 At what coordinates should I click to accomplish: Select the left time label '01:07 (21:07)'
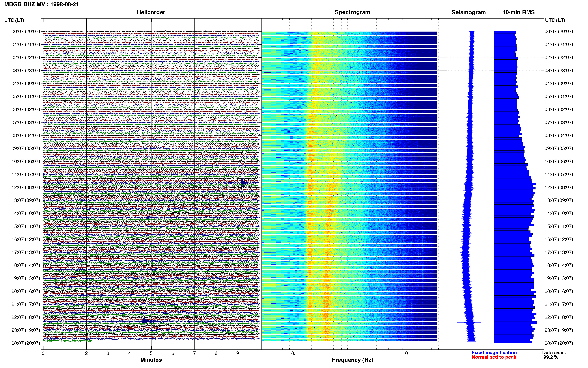pyautogui.click(x=26, y=45)
